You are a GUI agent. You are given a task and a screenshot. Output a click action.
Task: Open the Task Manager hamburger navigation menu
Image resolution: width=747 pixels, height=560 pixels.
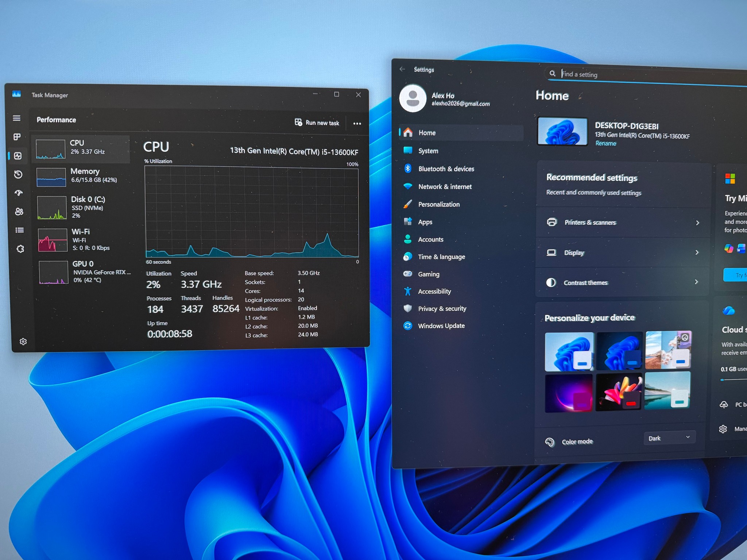point(16,118)
